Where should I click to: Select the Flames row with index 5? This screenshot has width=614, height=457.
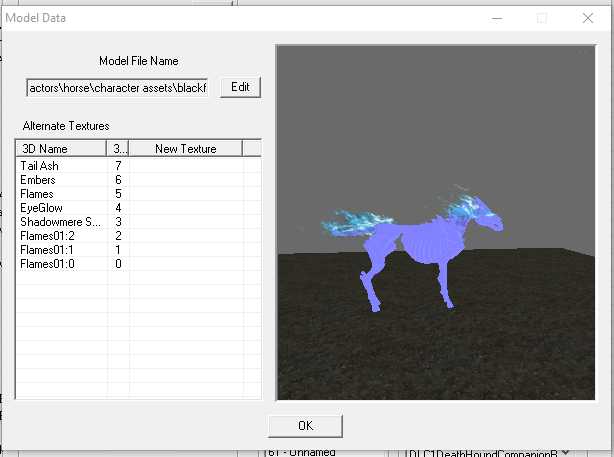tap(139, 194)
